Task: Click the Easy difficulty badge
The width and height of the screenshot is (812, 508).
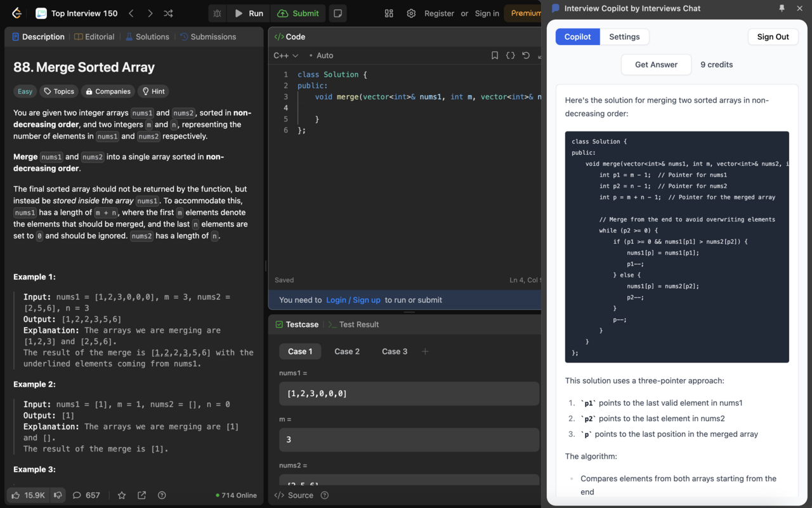Action: pyautogui.click(x=25, y=91)
